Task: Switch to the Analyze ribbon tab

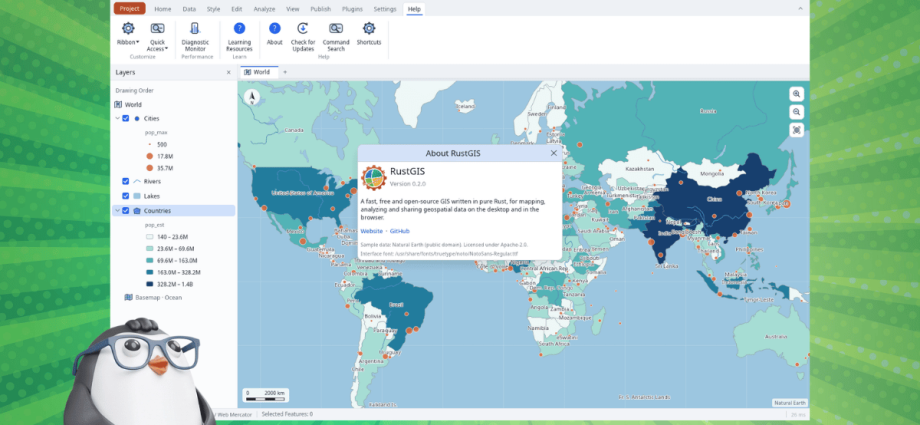Action: tap(264, 9)
